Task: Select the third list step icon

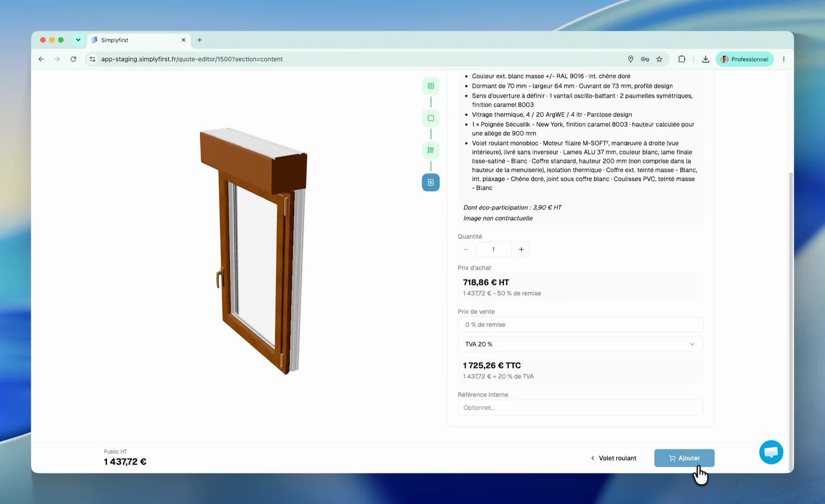Action: (x=431, y=150)
